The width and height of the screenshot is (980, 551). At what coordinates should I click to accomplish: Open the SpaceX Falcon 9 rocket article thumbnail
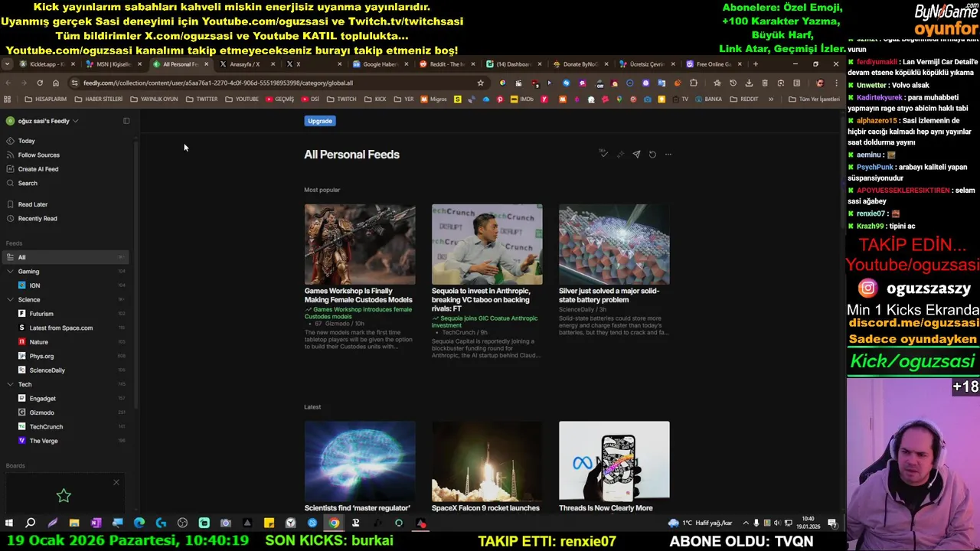(487, 461)
